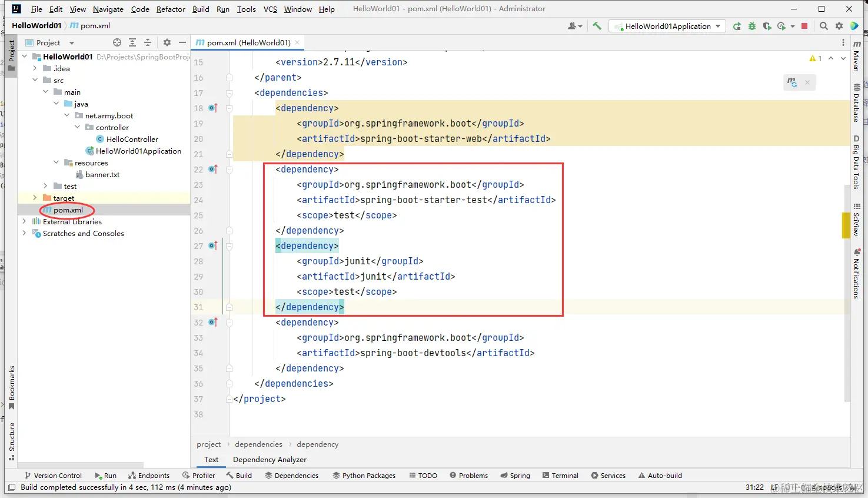This screenshot has width=868, height=498.
Task: Open Search Everywhere magnifier icon
Action: 824,26
